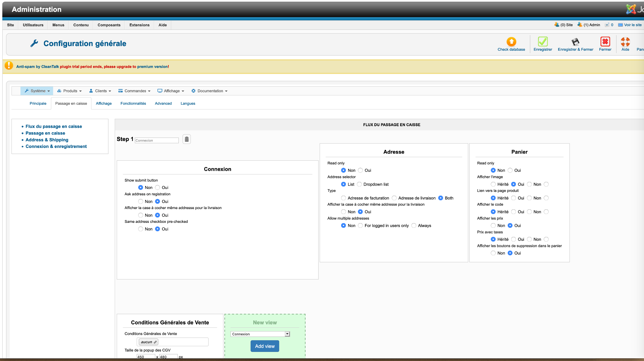Set suppression buttons dans le panier to Non
Image resolution: width=644 pixels, height=361 pixels.
point(493,253)
